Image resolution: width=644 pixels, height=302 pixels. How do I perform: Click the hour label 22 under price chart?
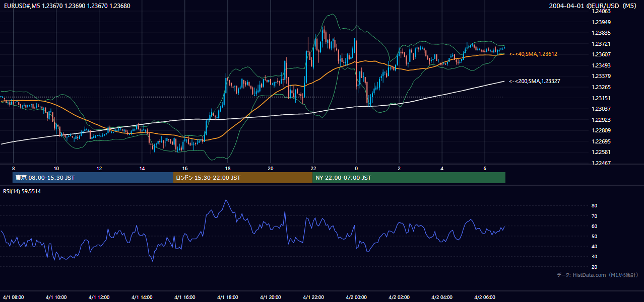tap(313, 168)
